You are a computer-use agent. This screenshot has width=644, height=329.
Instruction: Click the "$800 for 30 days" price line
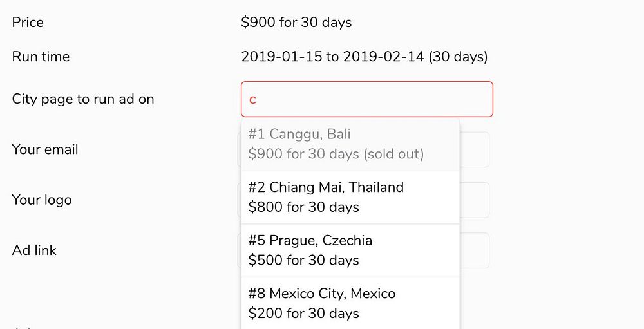click(303, 207)
